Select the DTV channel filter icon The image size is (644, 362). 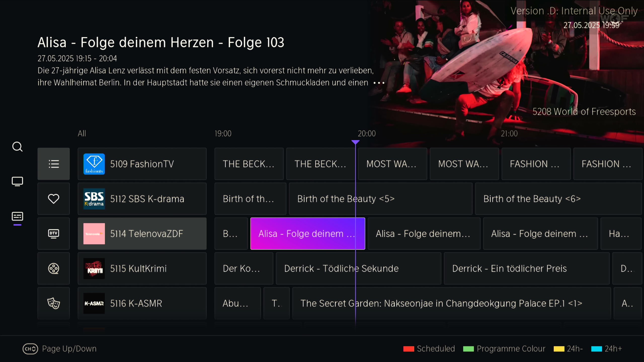click(54, 234)
